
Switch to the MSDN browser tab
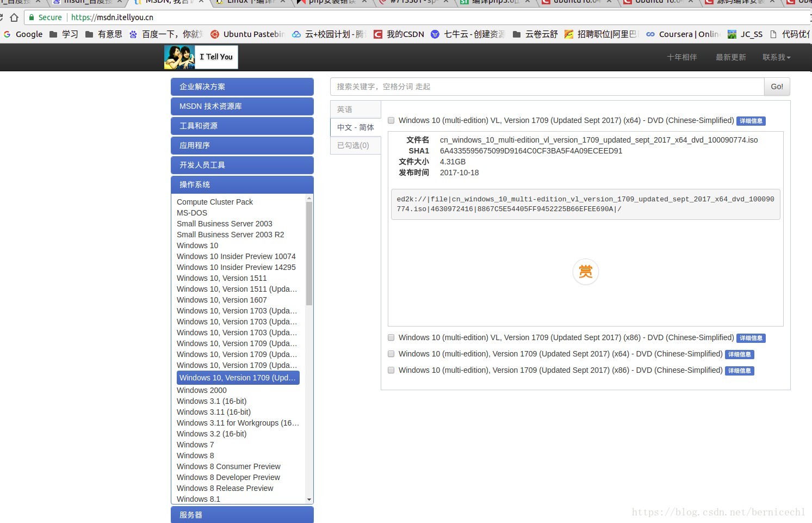coord(169,2)
